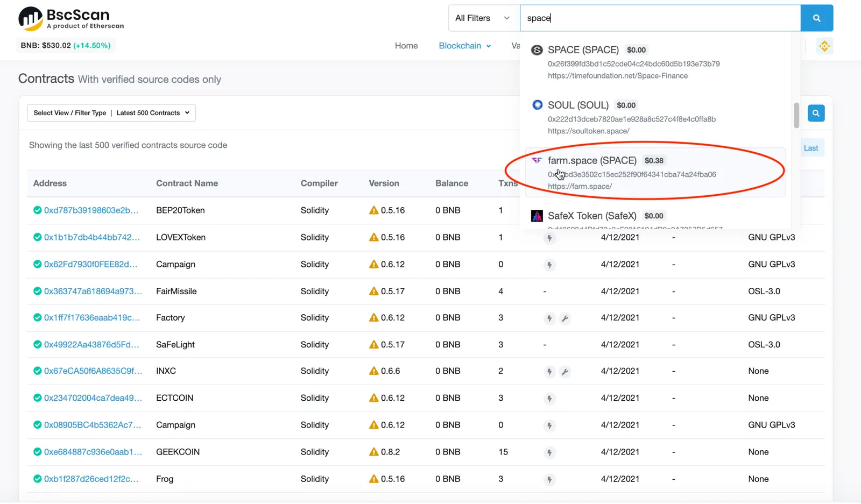
Task: Open the Select View / Filter Type dropdown
Action: coord(111,113)
